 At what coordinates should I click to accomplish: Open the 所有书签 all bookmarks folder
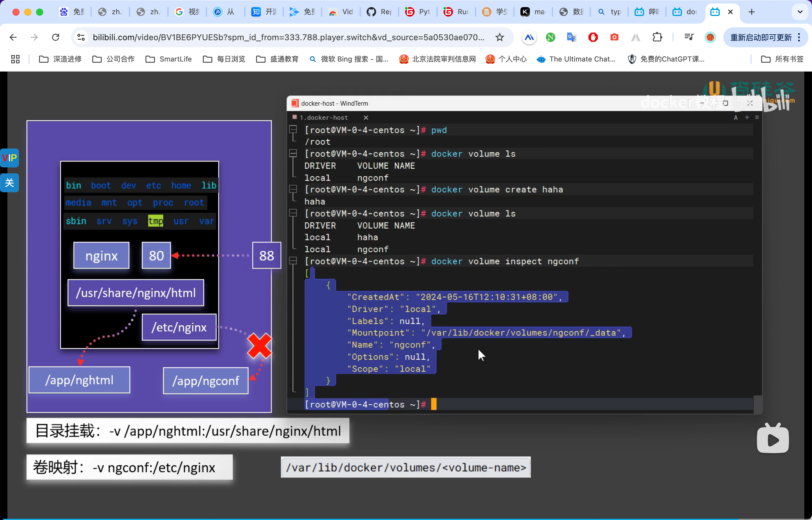click(782, 59)
